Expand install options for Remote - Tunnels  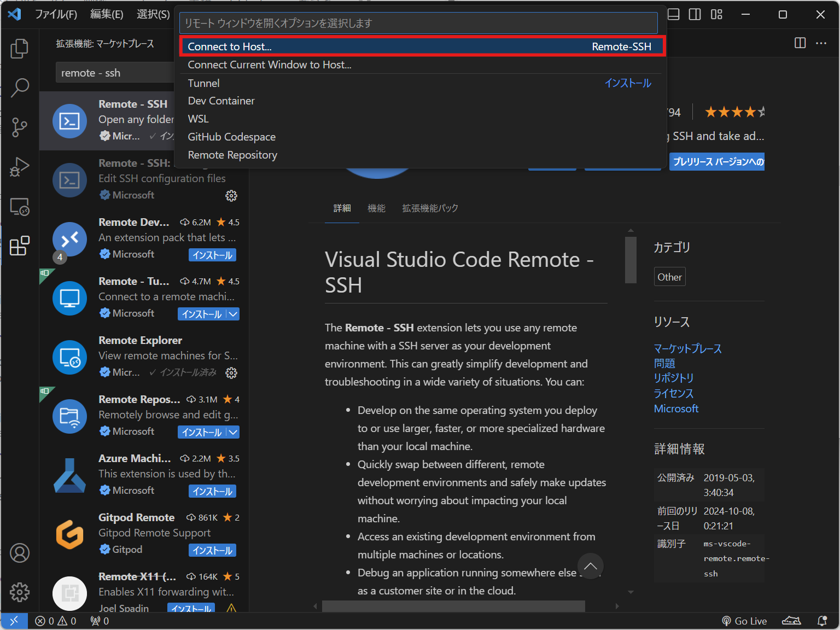[x=234, y=313]
